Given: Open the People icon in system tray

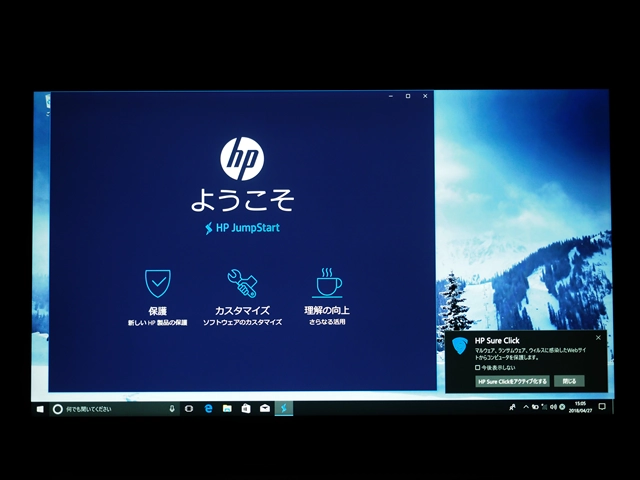Looking at the screenshot, I should 512,407.
